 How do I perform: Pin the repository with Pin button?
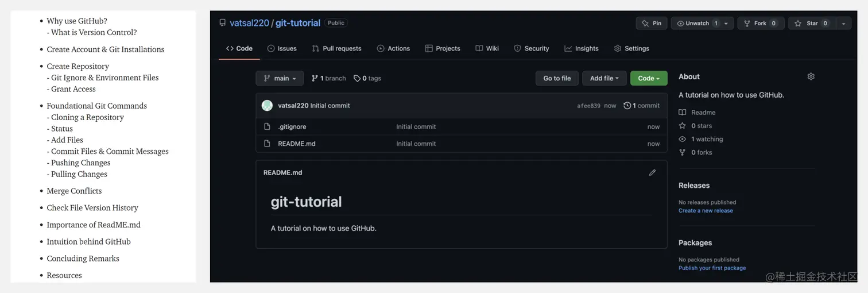652,23
